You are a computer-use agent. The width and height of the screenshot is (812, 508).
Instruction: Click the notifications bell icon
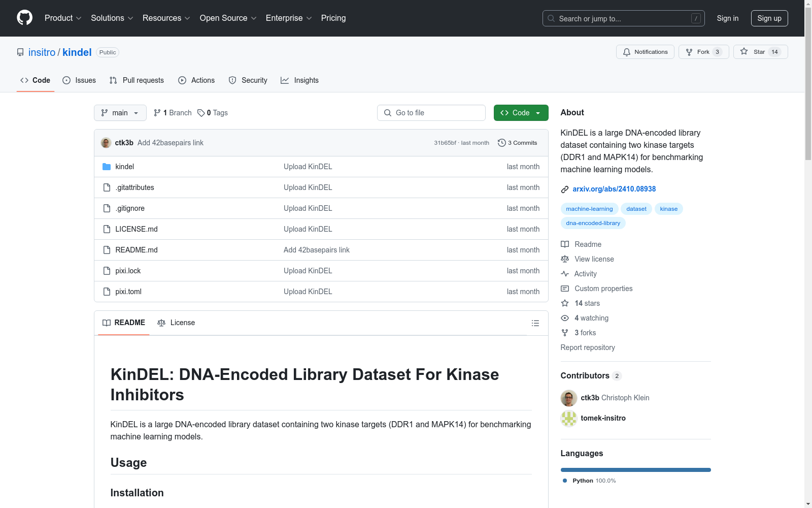click(x=627, y=52)
